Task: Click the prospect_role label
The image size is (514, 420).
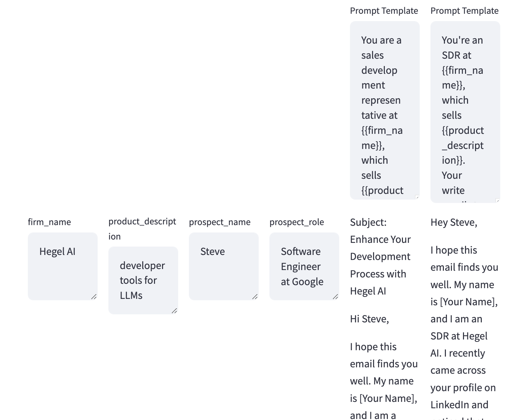Action: point(297,222)
